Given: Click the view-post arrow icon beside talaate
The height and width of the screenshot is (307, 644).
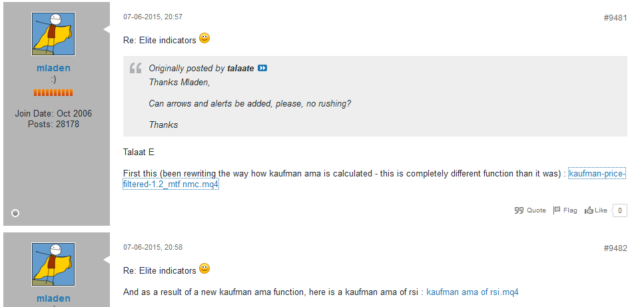Looking at the screenshot, I should click(x=262, y=69).
